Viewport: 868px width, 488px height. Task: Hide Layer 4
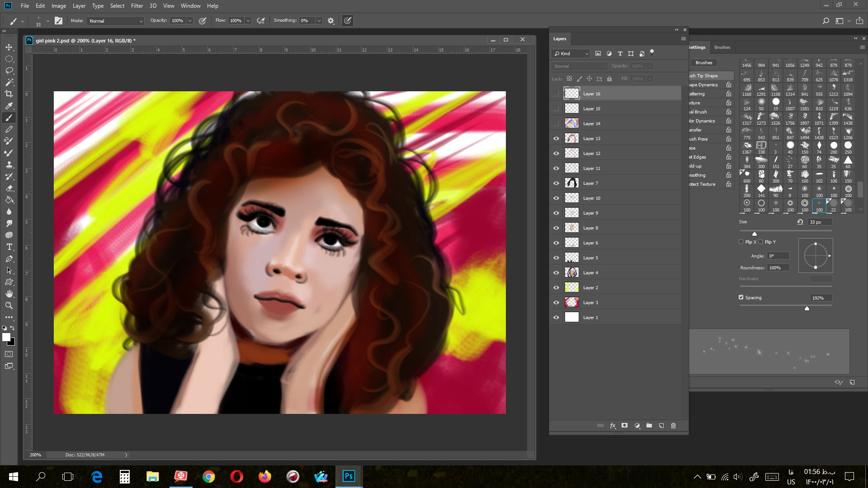pos(557,273)
